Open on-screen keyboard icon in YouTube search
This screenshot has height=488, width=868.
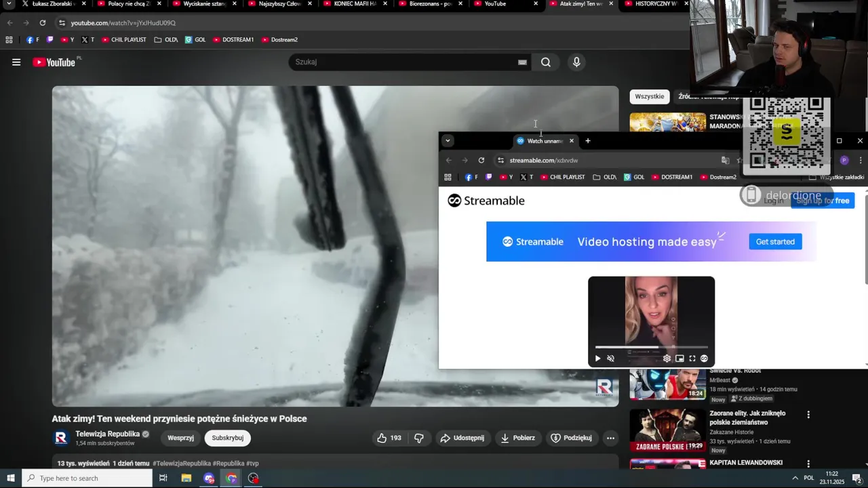[522, 62]
